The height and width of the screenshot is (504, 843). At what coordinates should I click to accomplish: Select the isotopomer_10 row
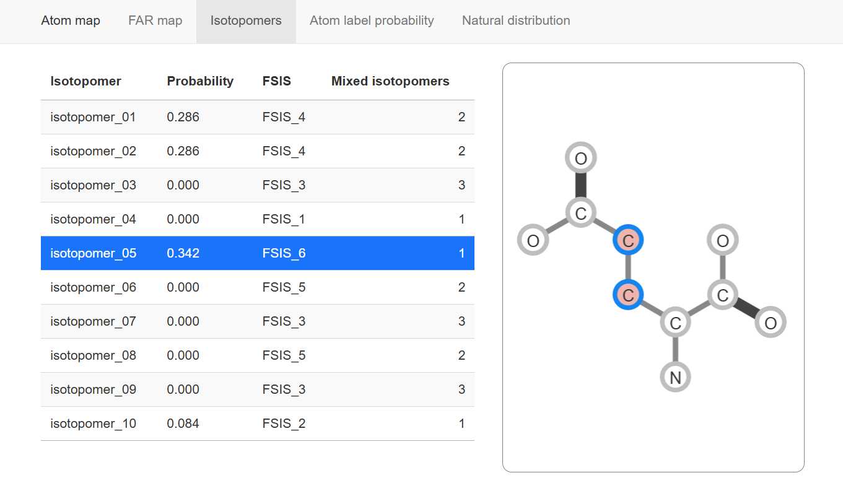coord(258,424)
